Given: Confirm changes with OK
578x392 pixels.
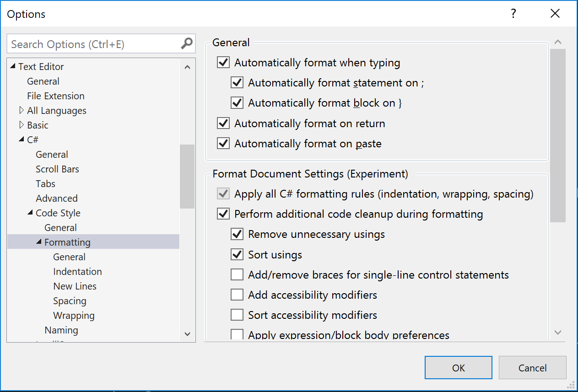Looking at the screenshot, I should [458, 367].
